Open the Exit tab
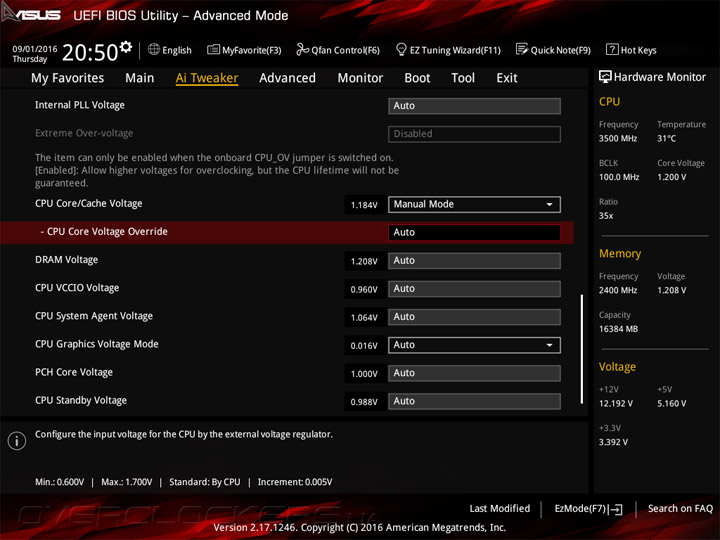Screen dimensions: 720x540 click(x=506, y=78)
